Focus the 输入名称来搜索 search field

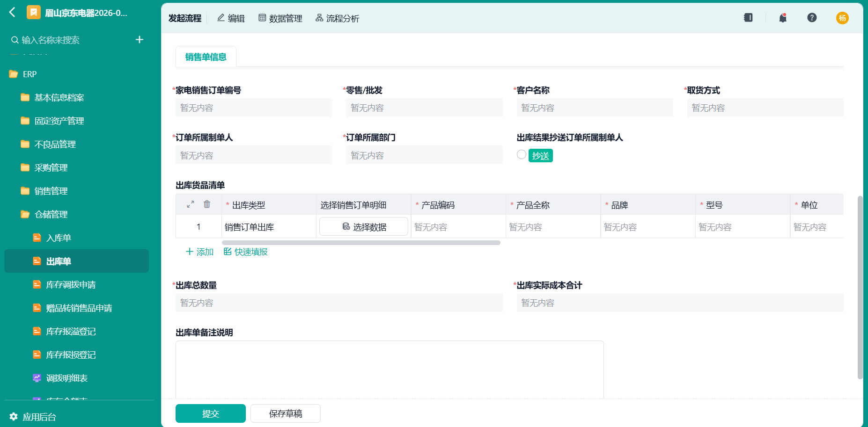point(70,40)
